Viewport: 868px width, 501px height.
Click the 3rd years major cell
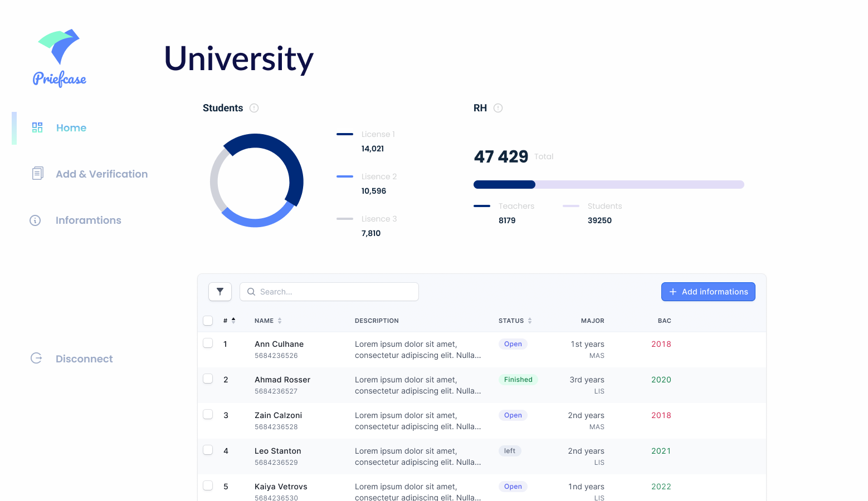[x=587, y=380]
